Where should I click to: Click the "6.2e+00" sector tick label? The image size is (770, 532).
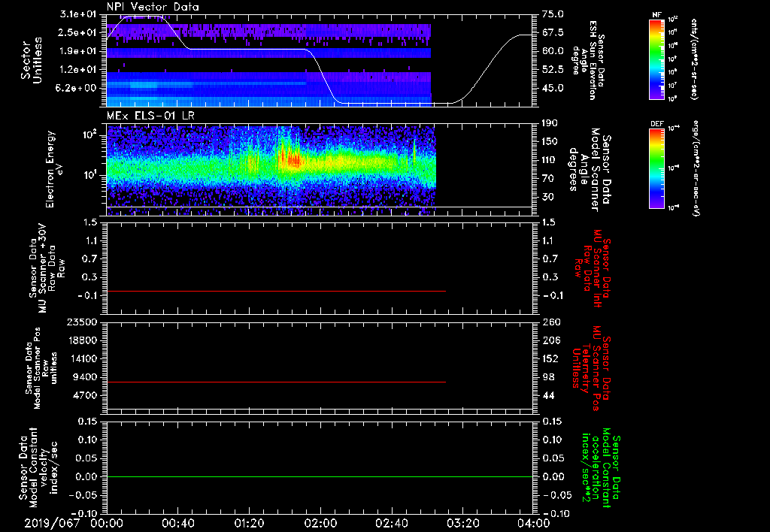coord(78,88)
